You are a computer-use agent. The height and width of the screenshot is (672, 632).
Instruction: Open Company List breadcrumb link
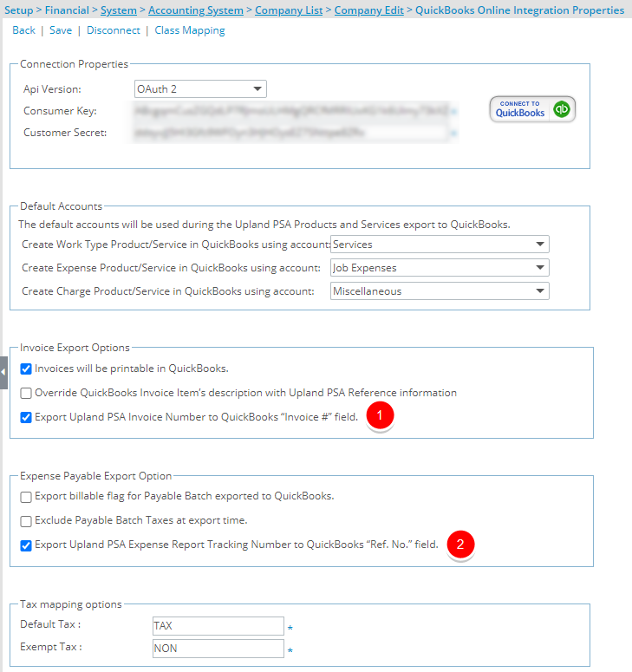tap(289, 10)
